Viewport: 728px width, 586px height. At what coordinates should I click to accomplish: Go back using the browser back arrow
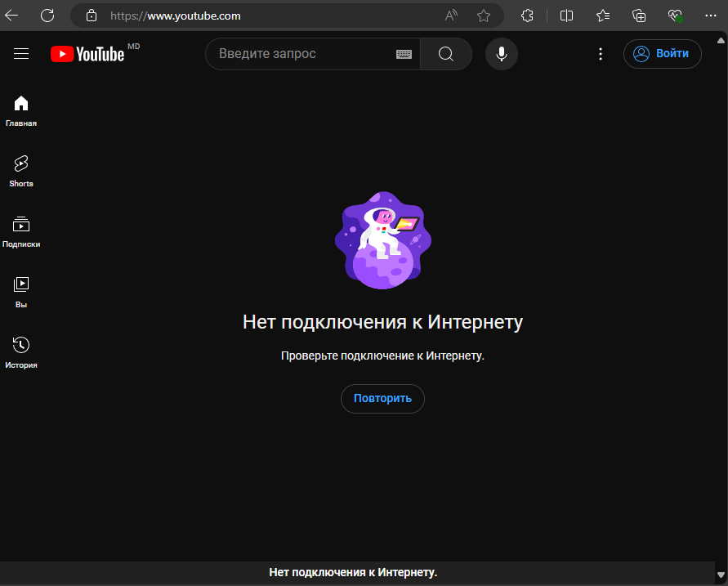point(11,16)
